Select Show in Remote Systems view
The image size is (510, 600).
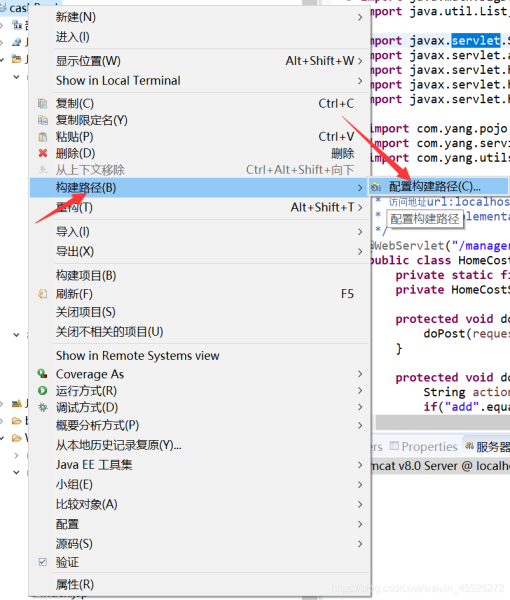point(199,356)
